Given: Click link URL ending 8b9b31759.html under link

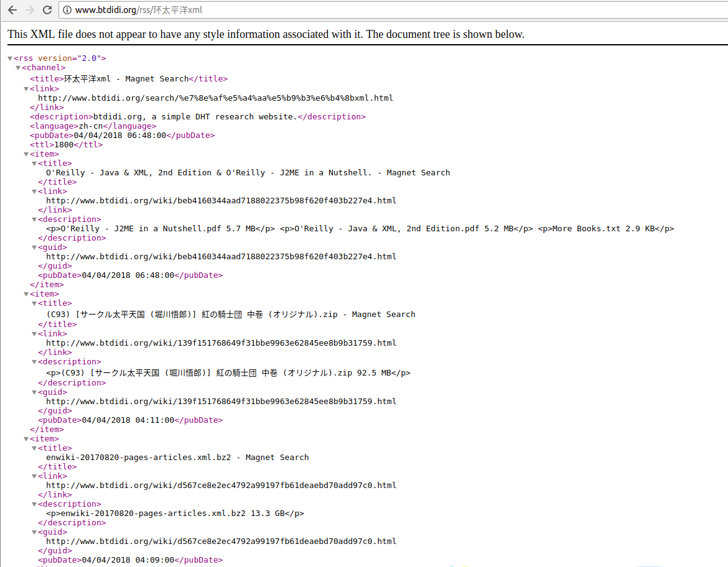Looking at the screenshot, I should click(221, 343).
